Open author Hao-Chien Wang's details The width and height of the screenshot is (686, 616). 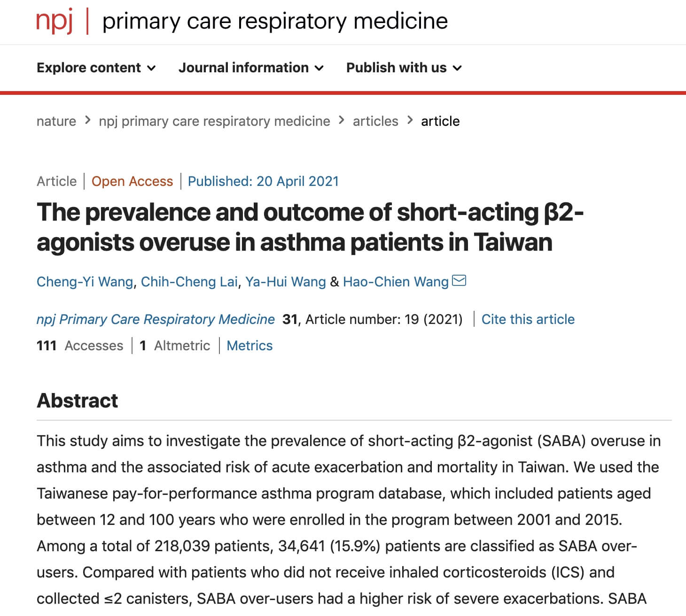coord(396,282)
